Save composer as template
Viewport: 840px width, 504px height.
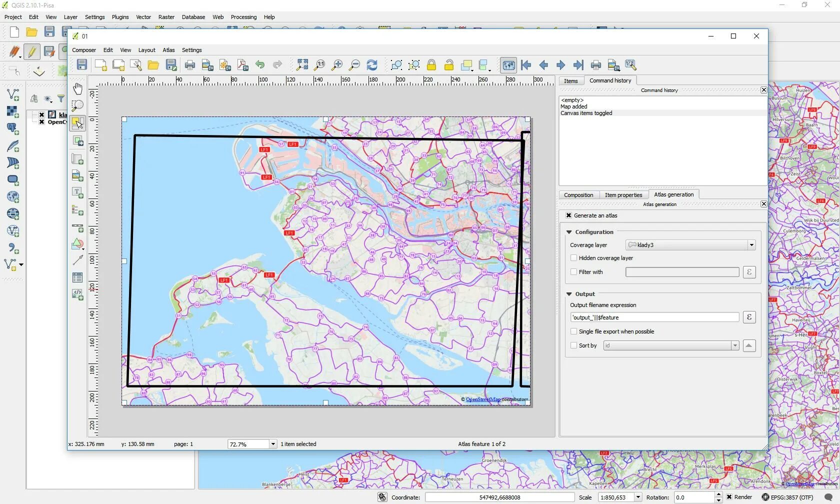pyautogui.click(x=171, y=64)
